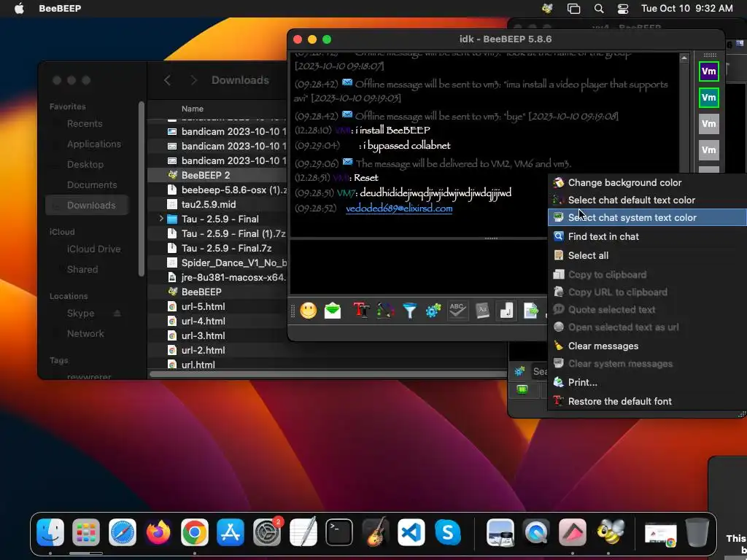Click the send file document icon

(x=530, y=311)
